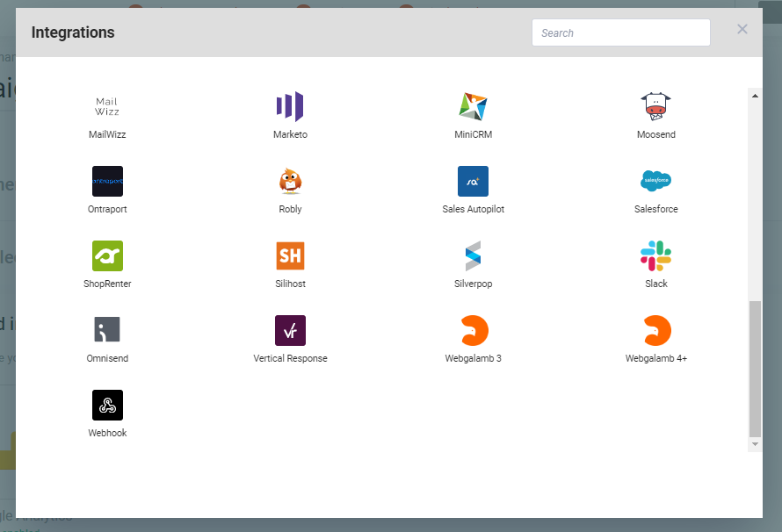
Task: Click the Slack text label
Action: point(655,284)
